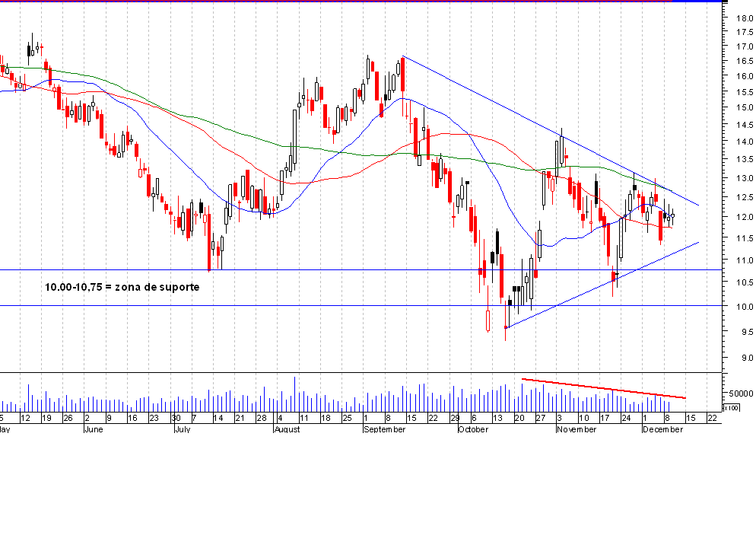Click the 25 date label
This screenshot has height=548, width=756.
[x=347, y=419]
